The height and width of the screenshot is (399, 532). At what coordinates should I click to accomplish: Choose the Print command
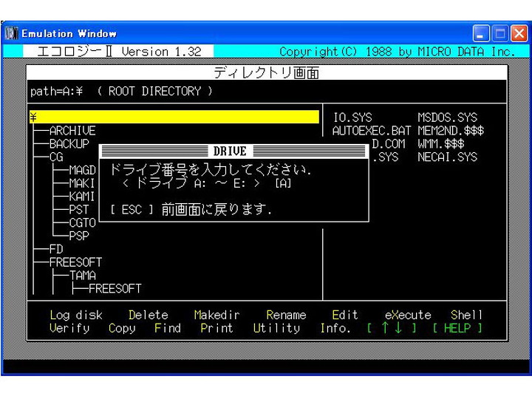(216, 328)
